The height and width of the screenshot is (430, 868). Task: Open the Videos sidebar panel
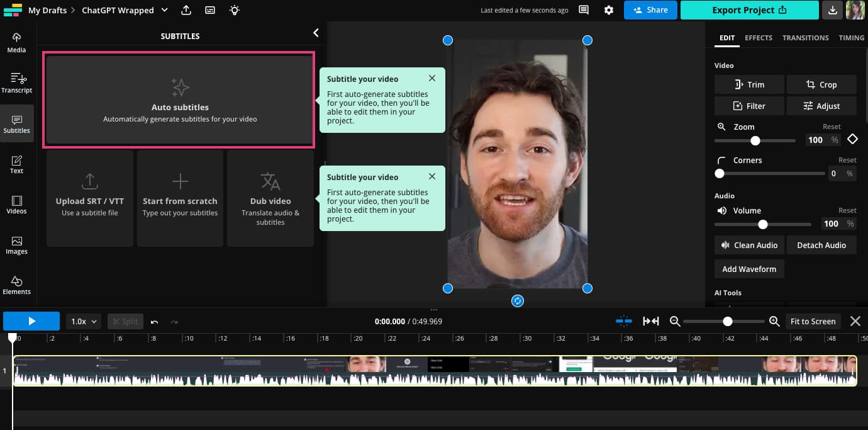click(x=16, y=204)
